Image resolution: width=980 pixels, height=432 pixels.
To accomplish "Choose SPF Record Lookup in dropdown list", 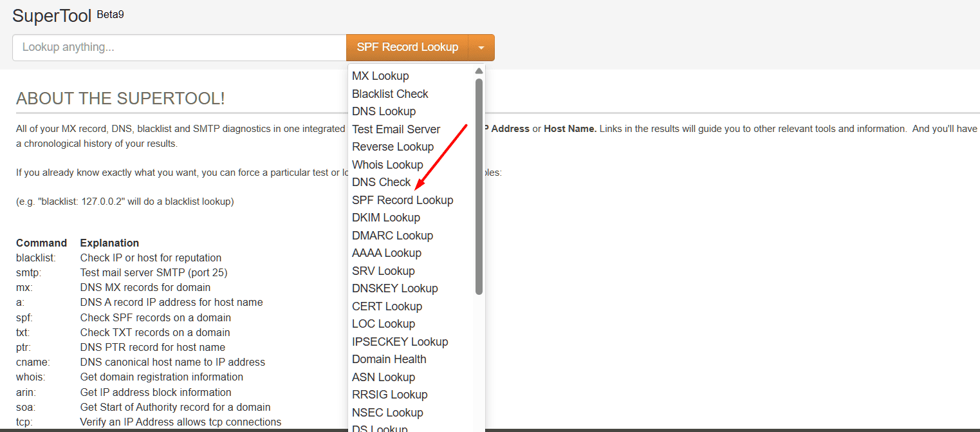I will pyautogui.click(x=402, y=200).
